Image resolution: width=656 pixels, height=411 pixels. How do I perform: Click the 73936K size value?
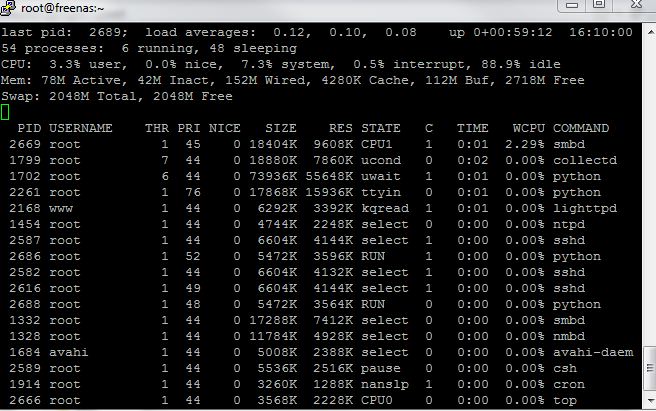[x=273, y=176]
